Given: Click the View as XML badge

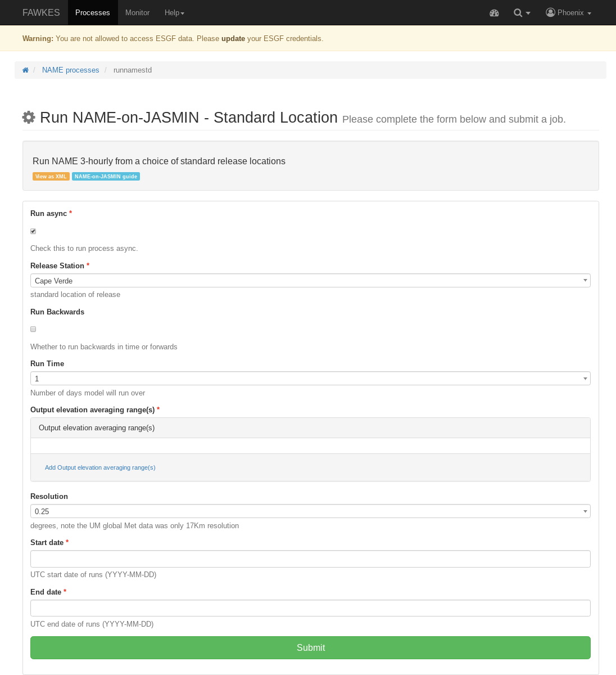Looking at the screenshot, I should 51,177.
